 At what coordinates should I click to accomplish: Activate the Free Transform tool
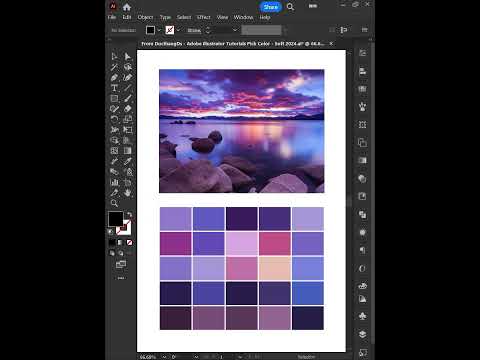(127, 130)
